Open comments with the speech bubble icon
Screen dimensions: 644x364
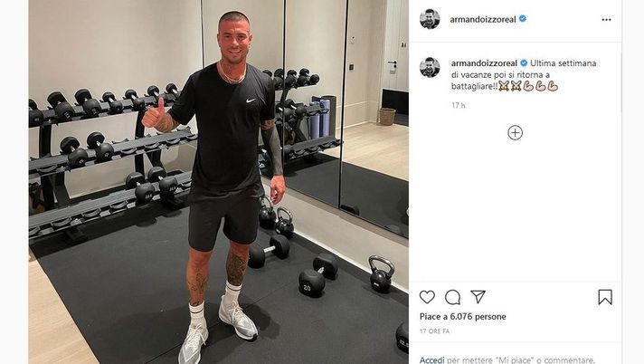pyautogui.click(x=452, y=297)
